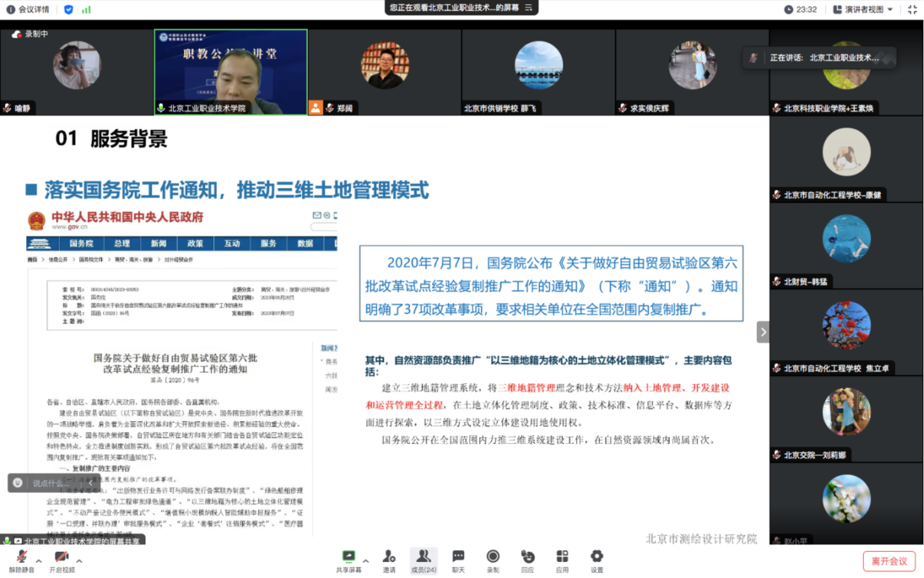924x578 pixels.
Task: Open the 聊天 chat panel
Action: pos(458,561)
